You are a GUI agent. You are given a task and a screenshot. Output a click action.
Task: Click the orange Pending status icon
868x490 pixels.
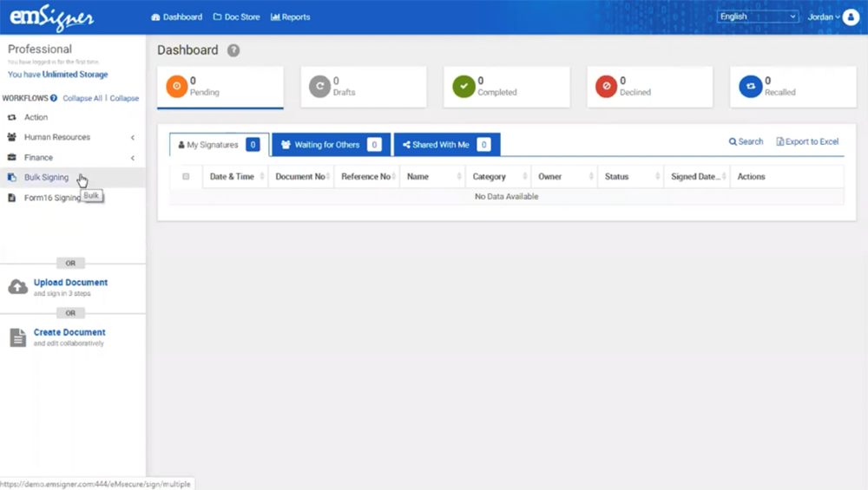[x=176, y=87]
